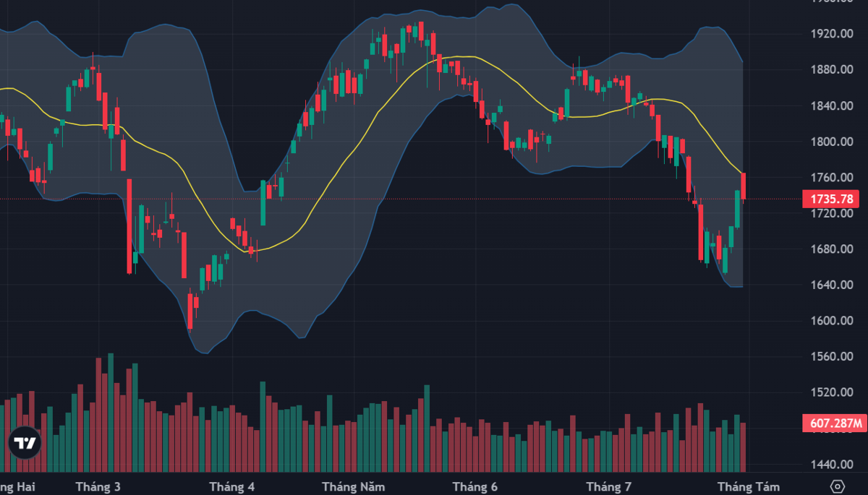The image size is (868, 495).
Task: Select the last red candlestick on chart
Action: click(x=743, y=186)
